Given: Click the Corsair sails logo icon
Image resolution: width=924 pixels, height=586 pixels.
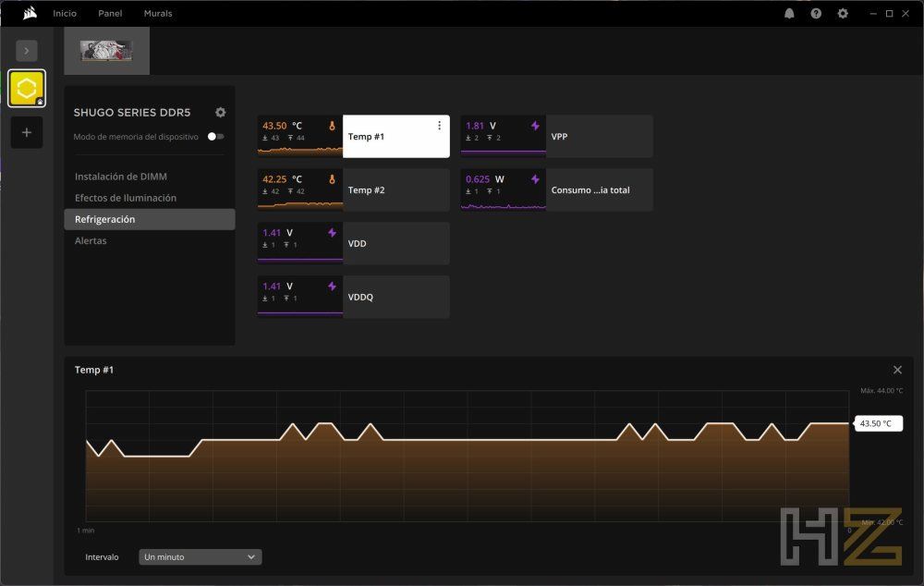Looking at the screenshot, I should (x=30, y=13).
